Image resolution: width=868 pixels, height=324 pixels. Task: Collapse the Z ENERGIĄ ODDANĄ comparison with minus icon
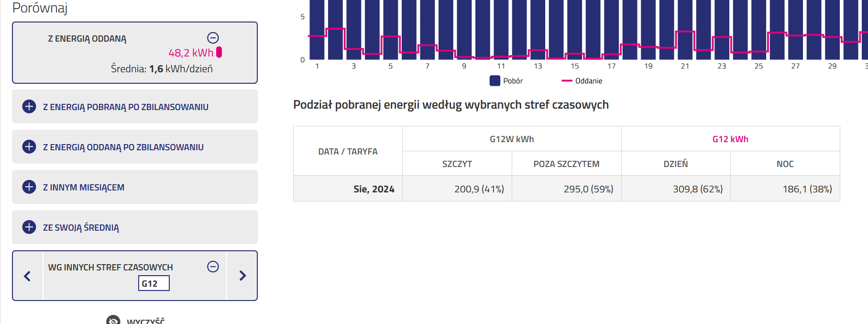213,38
